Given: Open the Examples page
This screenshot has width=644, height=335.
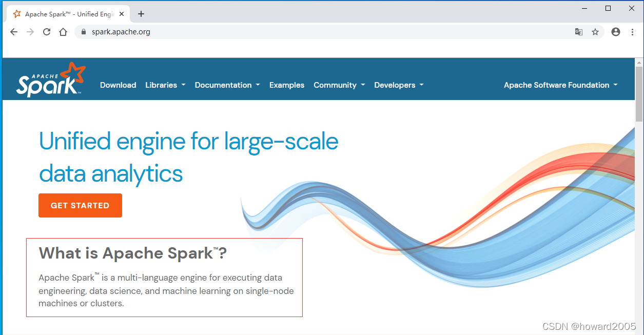Looking at the screenshot, I should [x=287, y=85].
